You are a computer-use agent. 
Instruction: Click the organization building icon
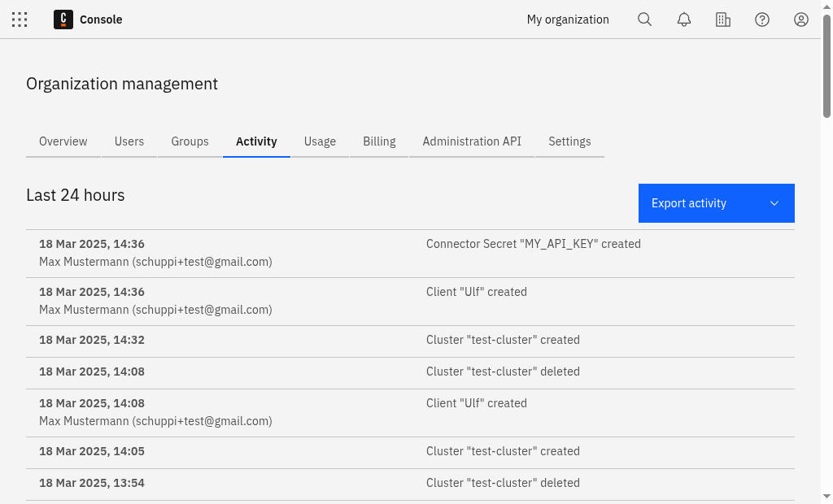(x=723, y=20)
